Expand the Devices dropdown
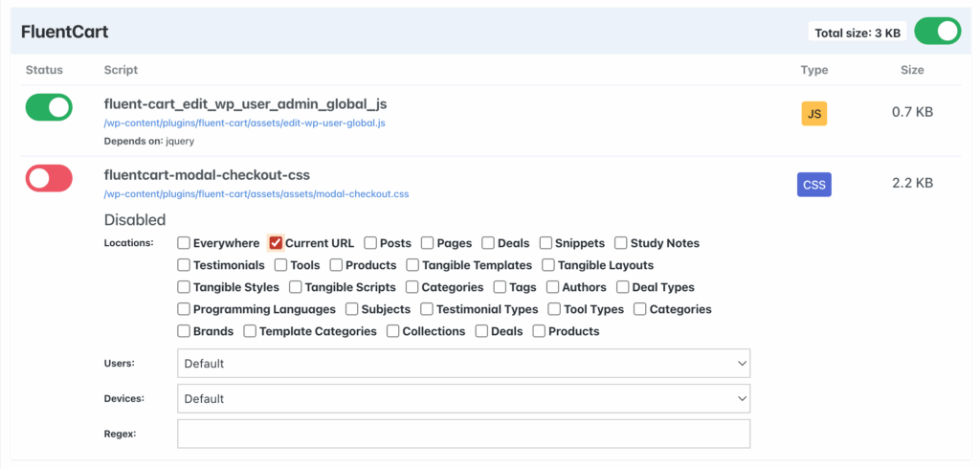Viewport: 980px width, 469px height. click(x=463, y=398)
